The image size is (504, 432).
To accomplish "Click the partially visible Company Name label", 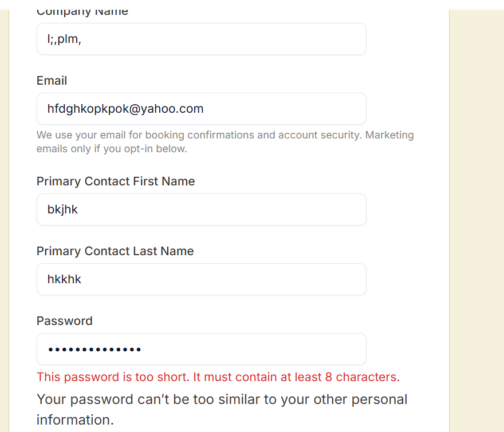I will [82, 11].
